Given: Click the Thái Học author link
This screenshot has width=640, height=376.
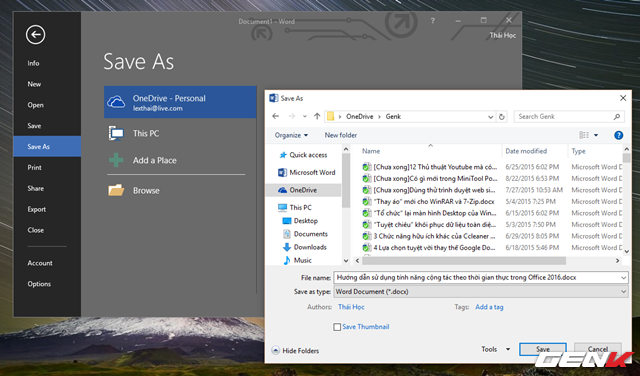Looking at the screenshot, I should [x=351, y=307].
